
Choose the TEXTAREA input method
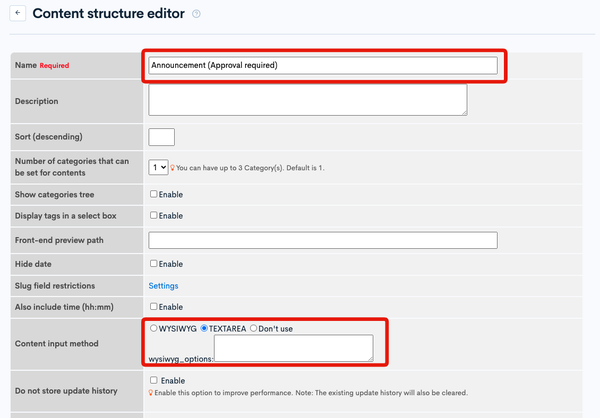[204, 328]
